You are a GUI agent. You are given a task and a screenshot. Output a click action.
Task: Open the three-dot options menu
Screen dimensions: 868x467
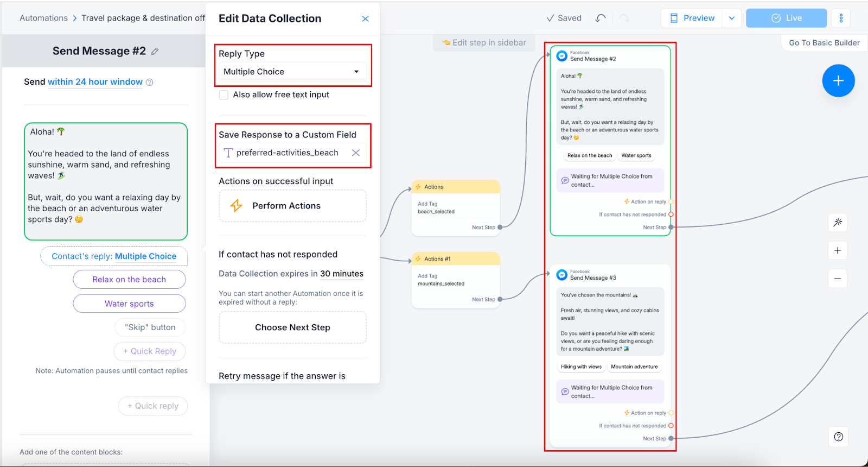841,18
